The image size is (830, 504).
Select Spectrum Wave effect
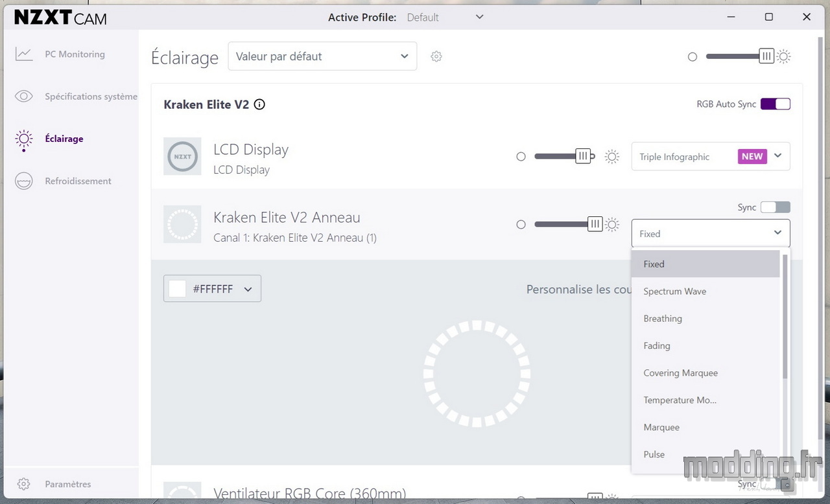(x=705, y=292)
